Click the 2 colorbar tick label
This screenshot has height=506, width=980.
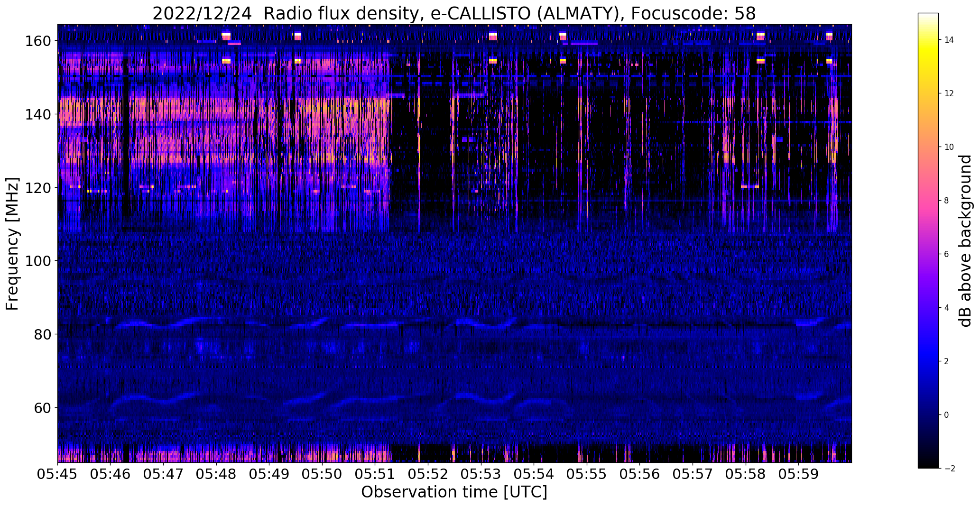click(947, 361)
